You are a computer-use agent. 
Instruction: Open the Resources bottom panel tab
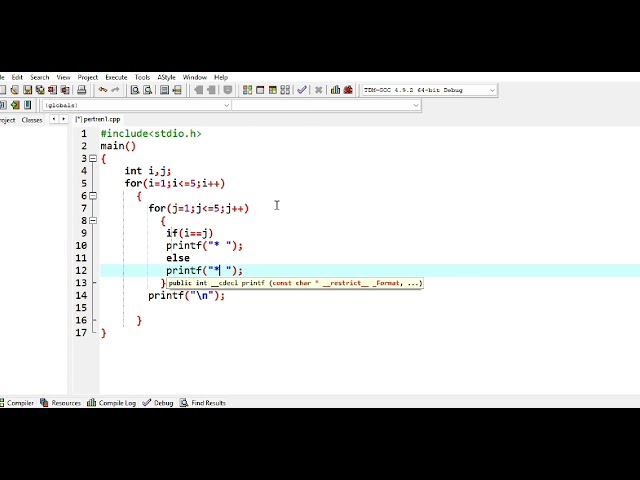pyautogui.click(x=60, y=403)
